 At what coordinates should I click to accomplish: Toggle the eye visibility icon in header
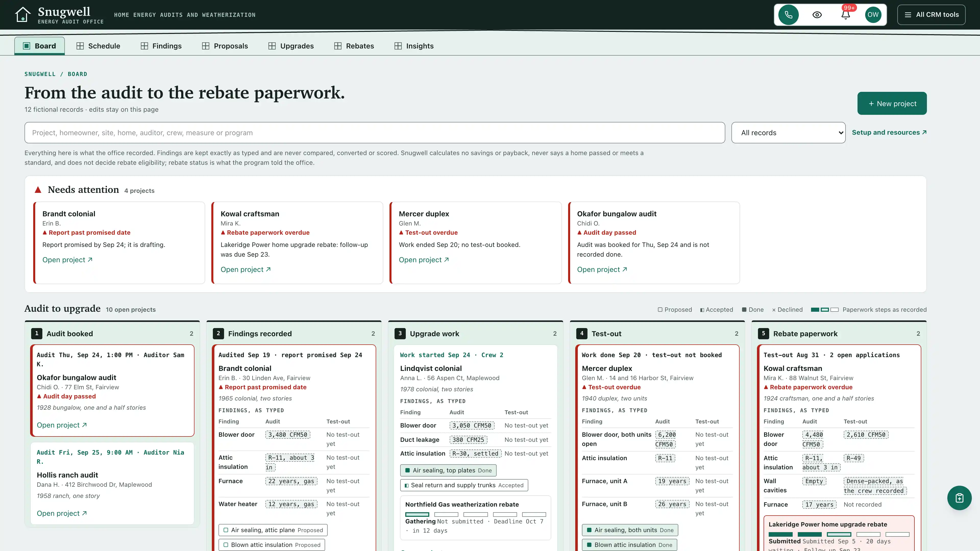[x=817, y=15]
